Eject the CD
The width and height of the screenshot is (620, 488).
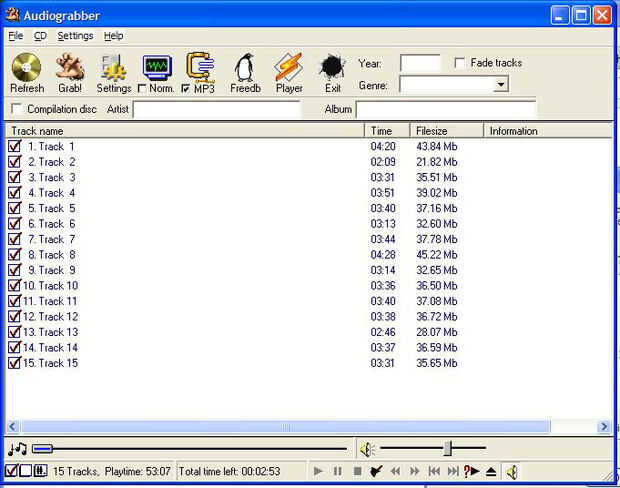point(491,472)
